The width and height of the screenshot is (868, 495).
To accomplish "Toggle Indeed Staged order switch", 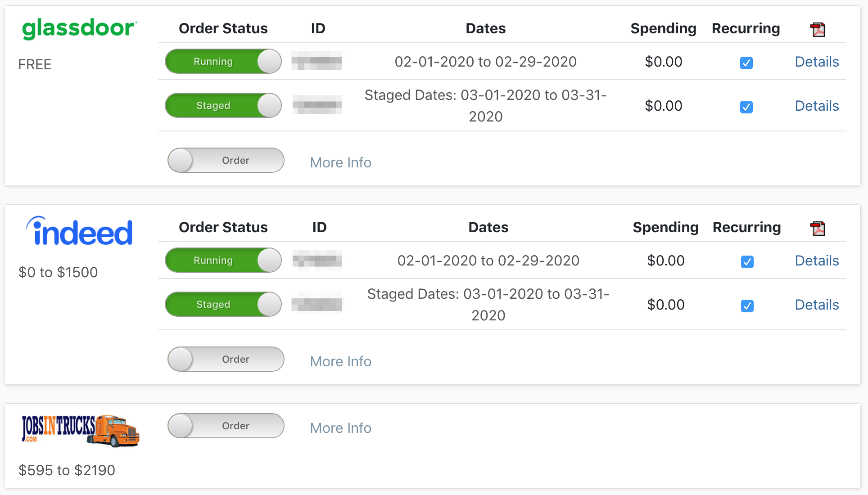I will [x=223, y=305].
